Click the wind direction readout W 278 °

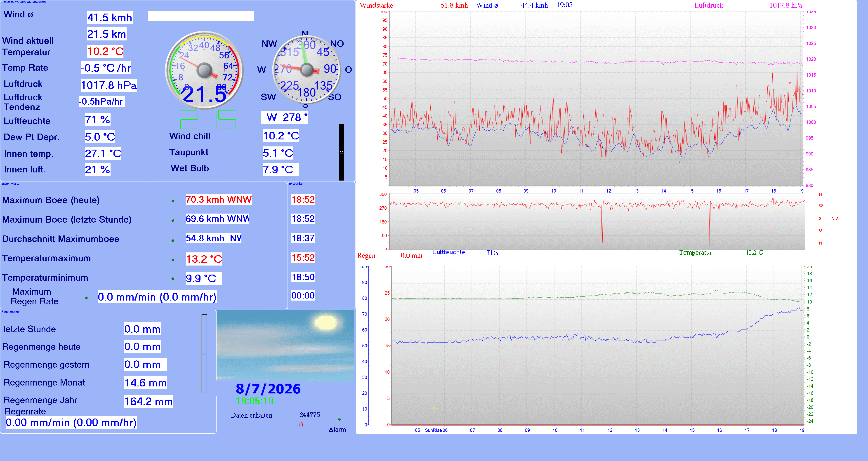click(x=284, y=117)
